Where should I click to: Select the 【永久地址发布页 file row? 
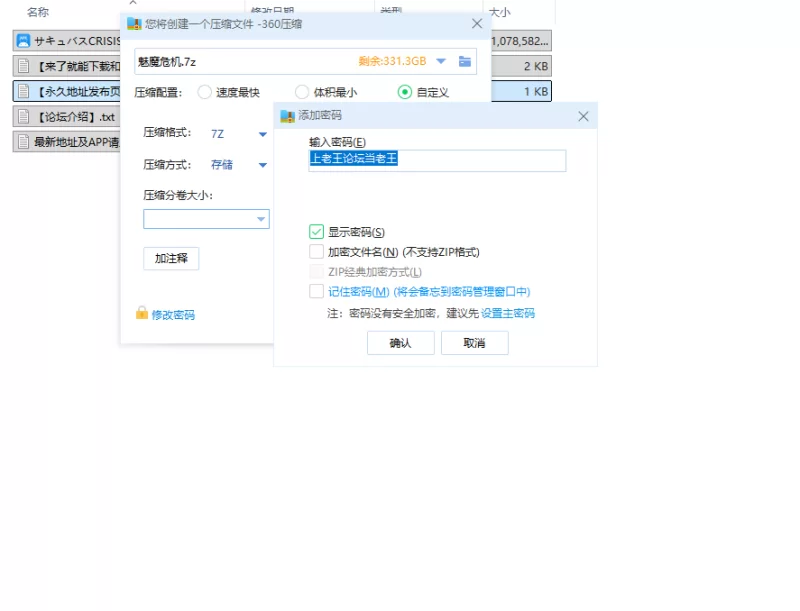click(67, 91)
